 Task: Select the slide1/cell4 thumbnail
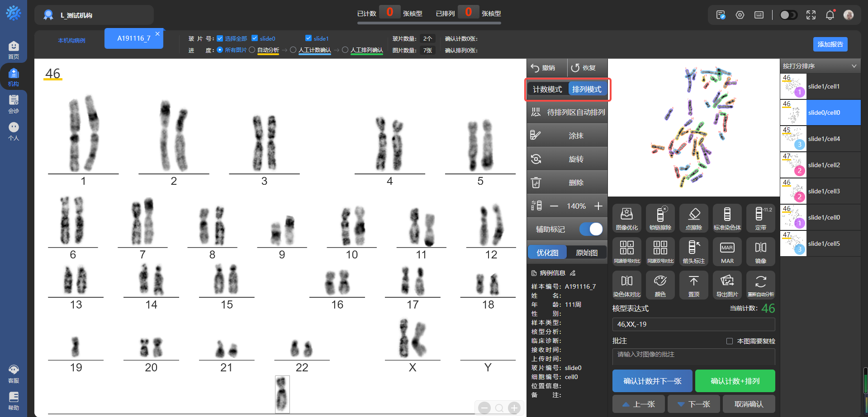[820, 139]
